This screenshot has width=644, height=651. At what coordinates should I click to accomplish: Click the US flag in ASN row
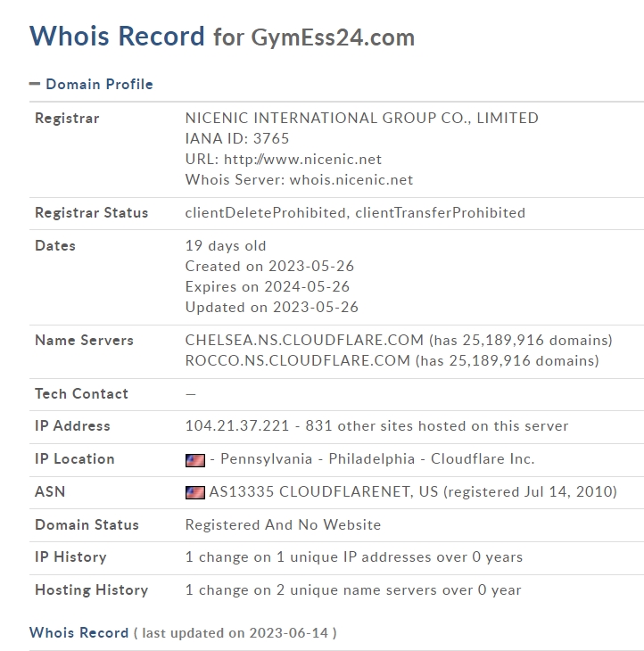pos(194,492)
